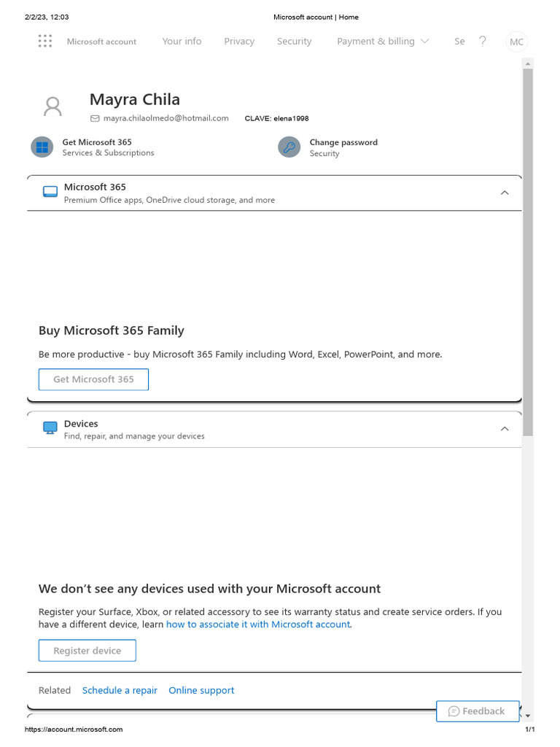This screenshot has width=560, height=747.
Task: Open the MC account avatar menu
Action: coord(516,42)
